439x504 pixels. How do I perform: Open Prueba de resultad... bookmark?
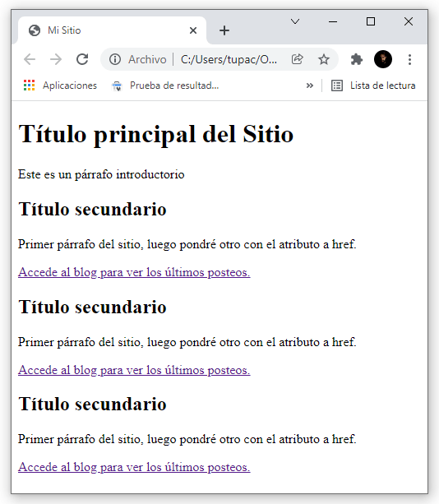tap(165, 86)
